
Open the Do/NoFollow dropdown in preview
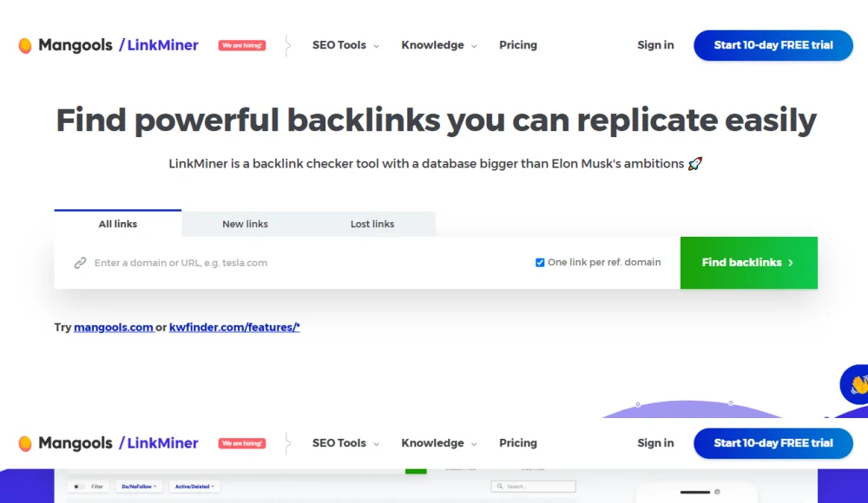pyautogui.click(x=139, y=487)
